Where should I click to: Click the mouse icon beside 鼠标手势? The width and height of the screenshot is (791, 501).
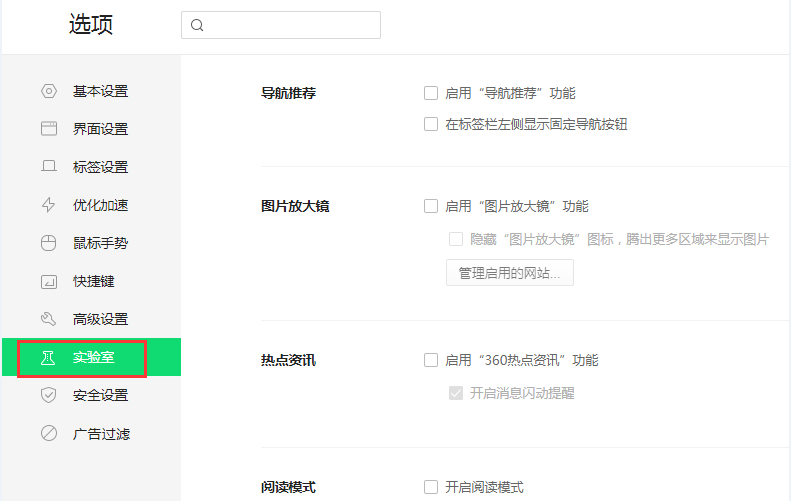pos(48,243)
